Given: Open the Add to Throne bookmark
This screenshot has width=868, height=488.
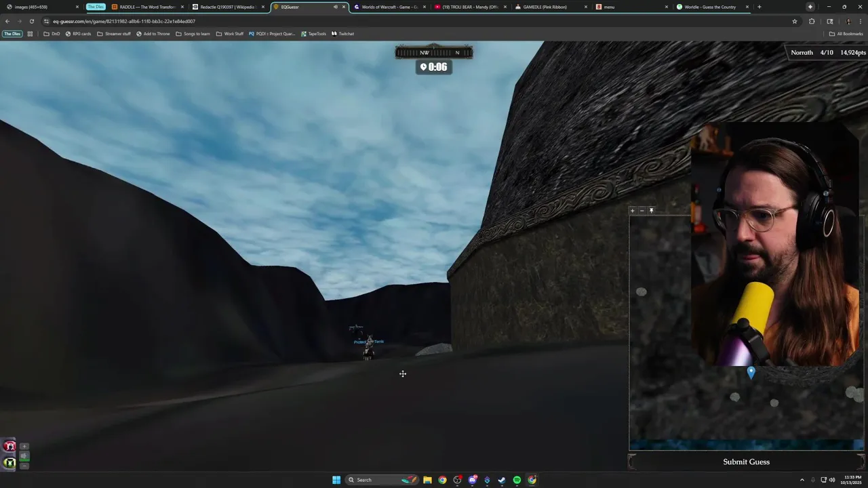Looking at the screenshot, I should pos(153,34).
